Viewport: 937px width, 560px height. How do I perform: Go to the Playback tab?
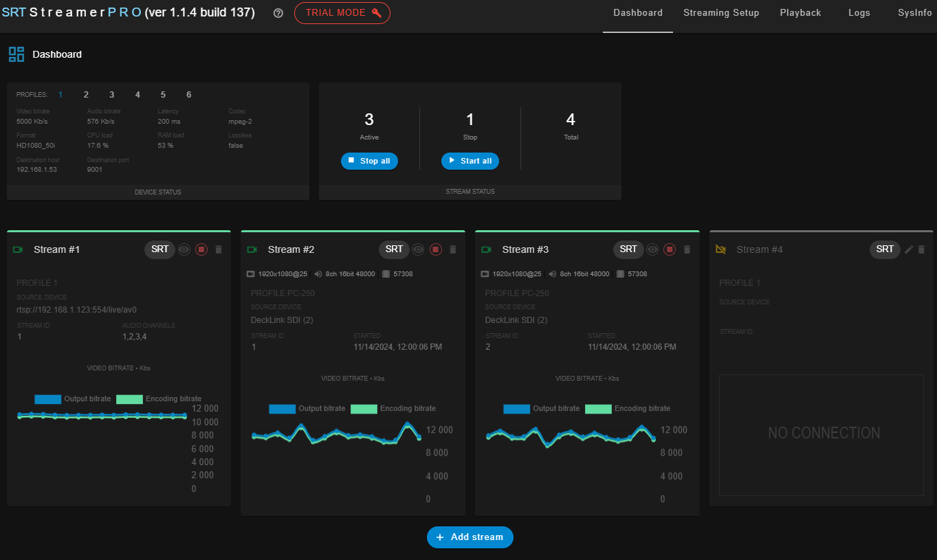800,13
